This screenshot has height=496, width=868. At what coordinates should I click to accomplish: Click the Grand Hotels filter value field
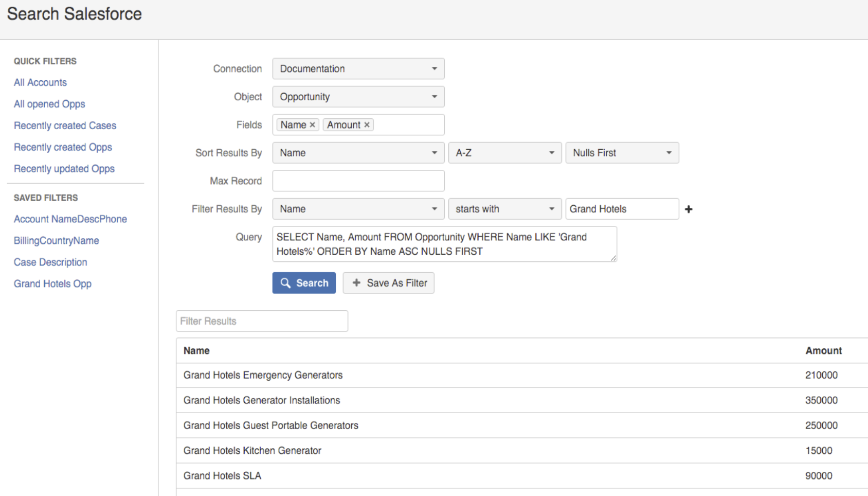622,209
